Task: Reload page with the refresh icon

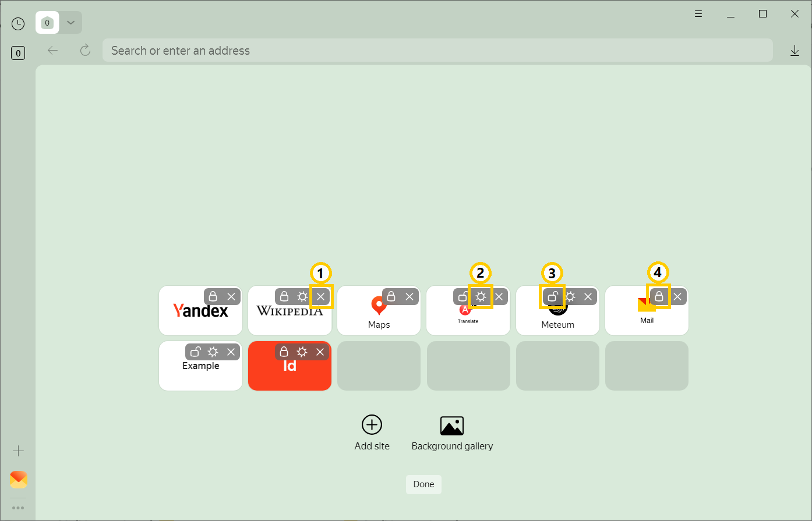Action: pos(85,51)
